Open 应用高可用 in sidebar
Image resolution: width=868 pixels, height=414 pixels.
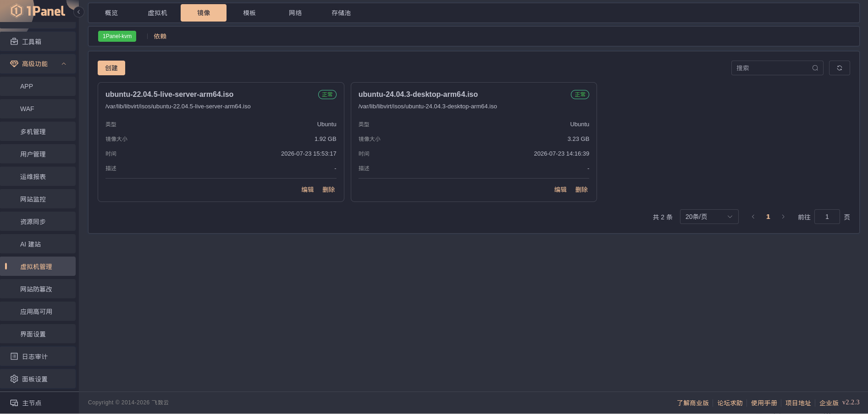pyautogui.click(x=38, y=311)
